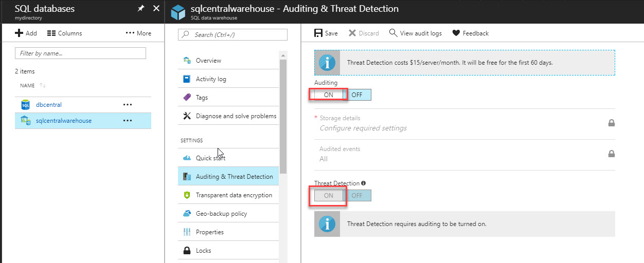Click the Activity log icon
Image resolution: width=644 pixels, height=263 pixels.
tap(187, 79)
